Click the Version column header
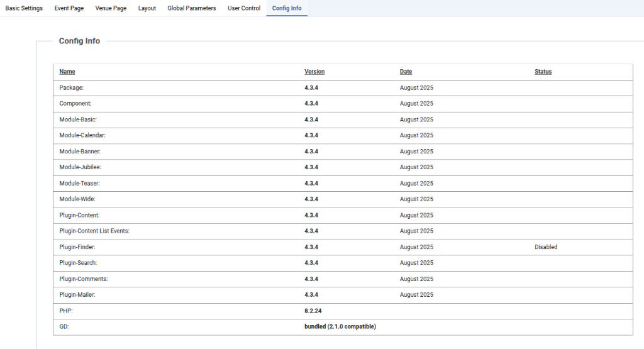 point(314,72)
